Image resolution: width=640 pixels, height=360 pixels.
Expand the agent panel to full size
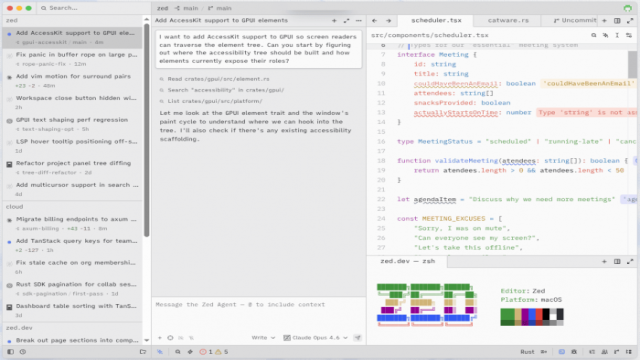click(346, 20)
